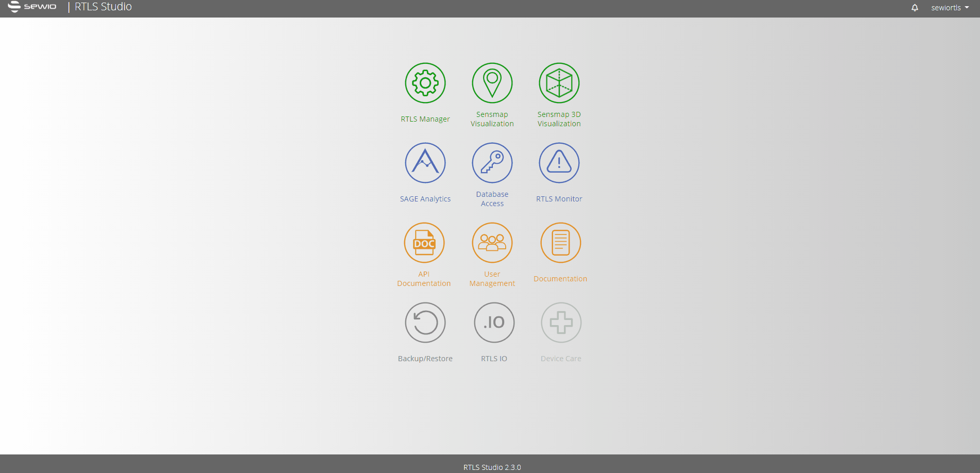Click the Sensmap Visualization label
980x473 pixels.
click(492, 119)
